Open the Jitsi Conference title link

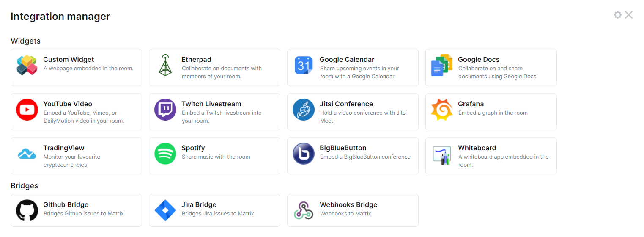346,104
